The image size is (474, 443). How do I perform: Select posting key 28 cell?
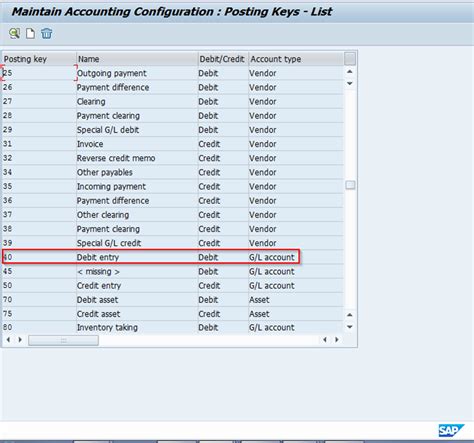[x=39, y=116]
